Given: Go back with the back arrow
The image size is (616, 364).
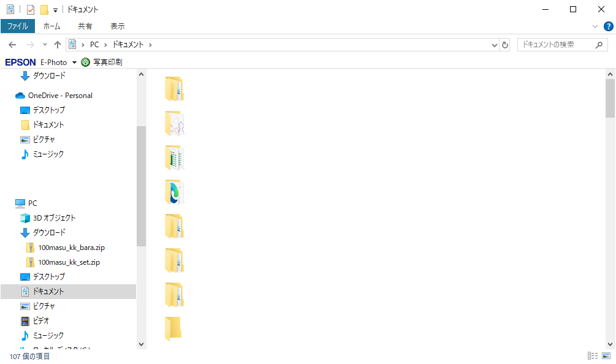Looking at the screenshot, I should click(x=12, y=45).
